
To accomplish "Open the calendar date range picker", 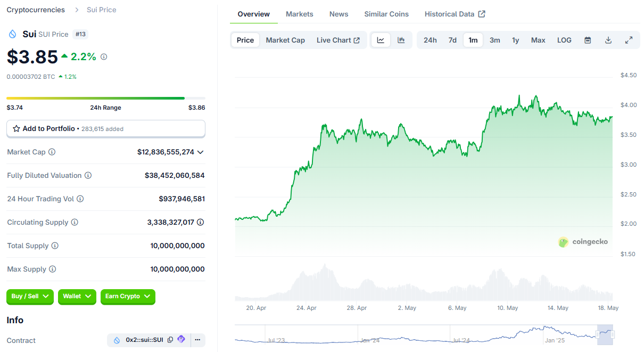I will [x=588, y=40].
